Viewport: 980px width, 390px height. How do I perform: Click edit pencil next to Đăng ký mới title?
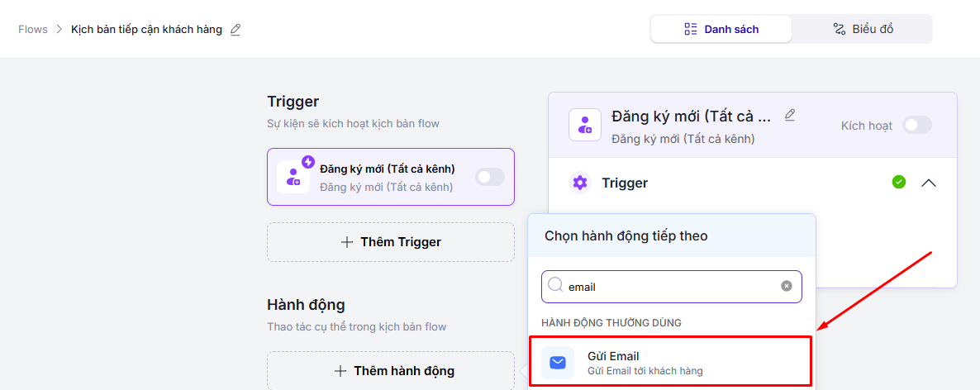click(x=790, y=115)
